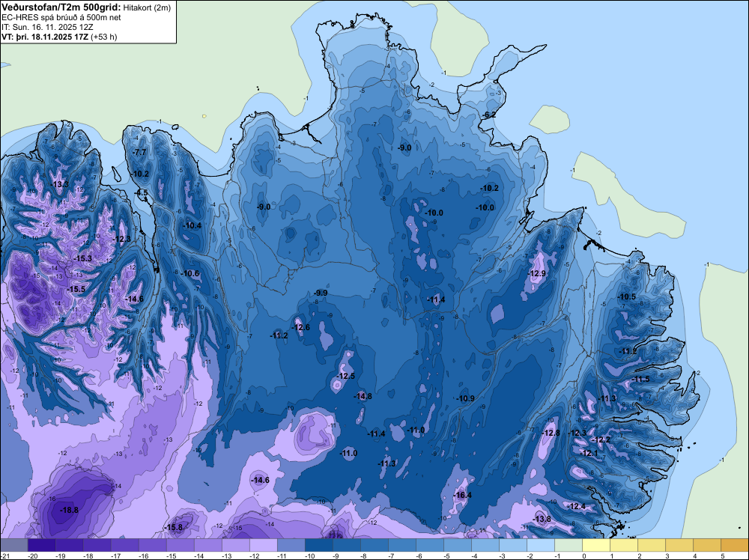Click the -12.9 temperature value on the map

pyautogui.click(x=537, y=273)
